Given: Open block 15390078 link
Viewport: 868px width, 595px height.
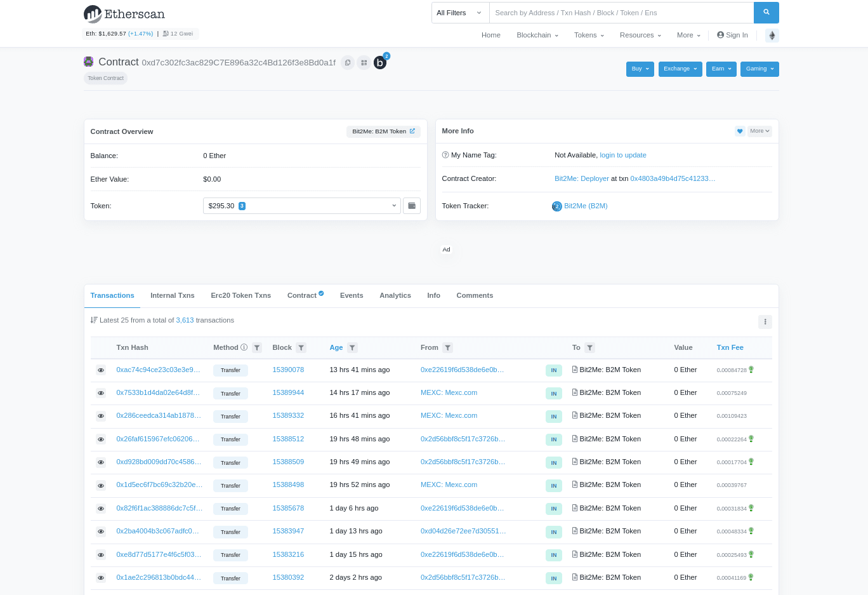Looking at the screenshot, I should (x=288, y=370).
